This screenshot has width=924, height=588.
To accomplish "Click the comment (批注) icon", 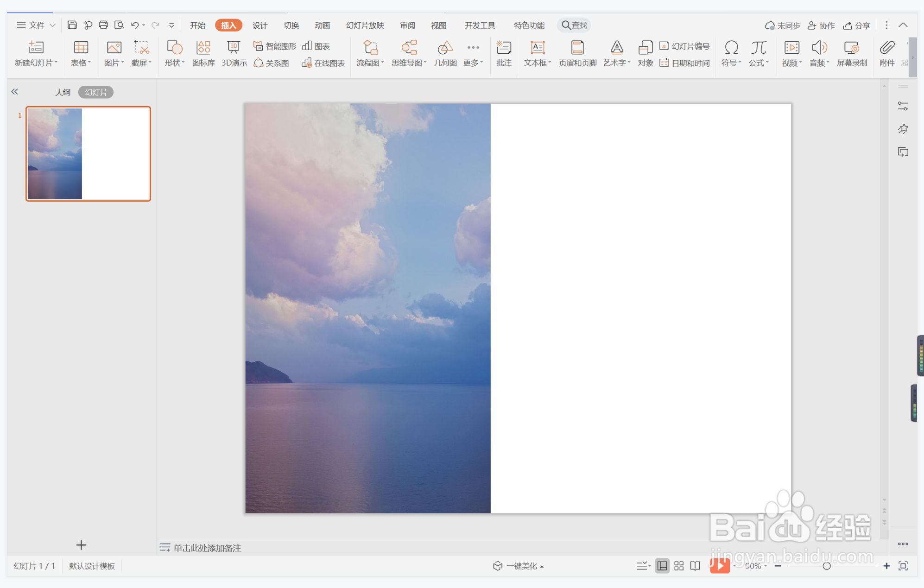I will (503, 48).
